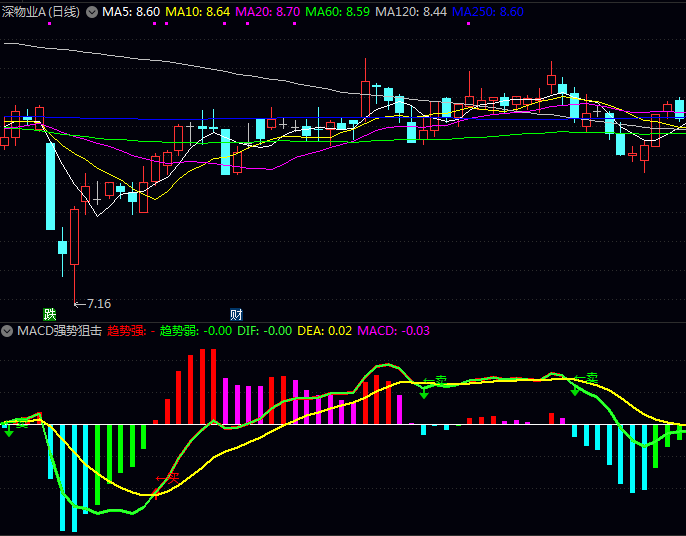This screenshot has width=686, height=536.
Task: Select the MA20 moving average label
Action: [267, 12]
